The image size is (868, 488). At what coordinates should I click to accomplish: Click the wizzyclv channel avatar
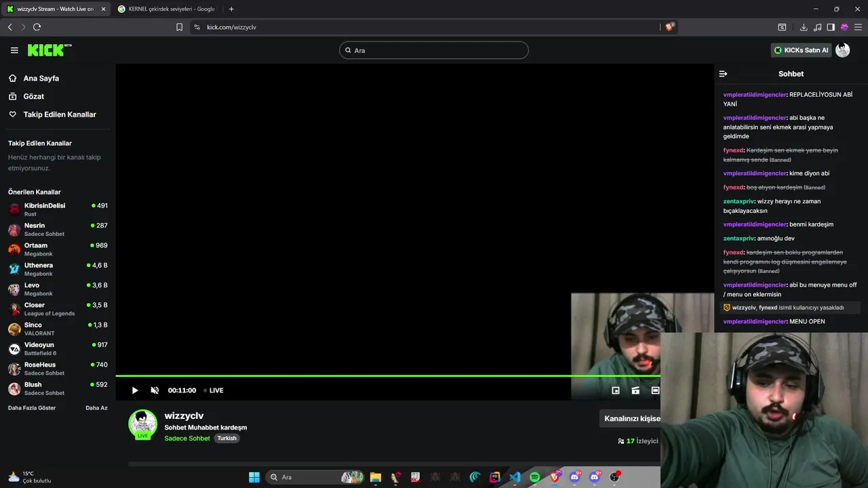(x=142, y=425)
